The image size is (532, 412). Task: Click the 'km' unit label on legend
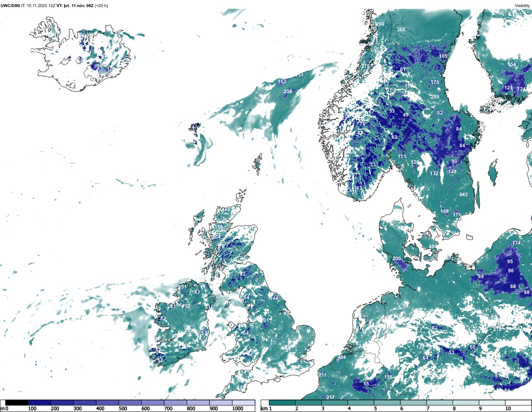click(264, 409)
